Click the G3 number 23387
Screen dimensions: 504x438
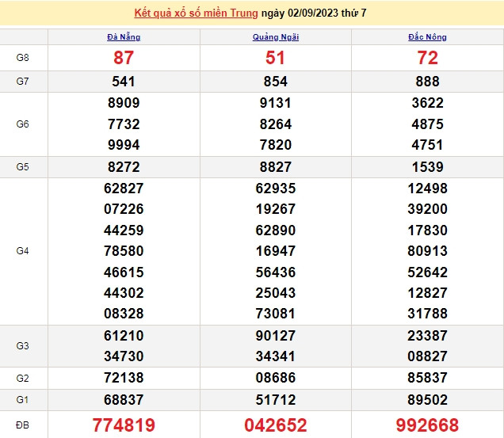[428, 335]
